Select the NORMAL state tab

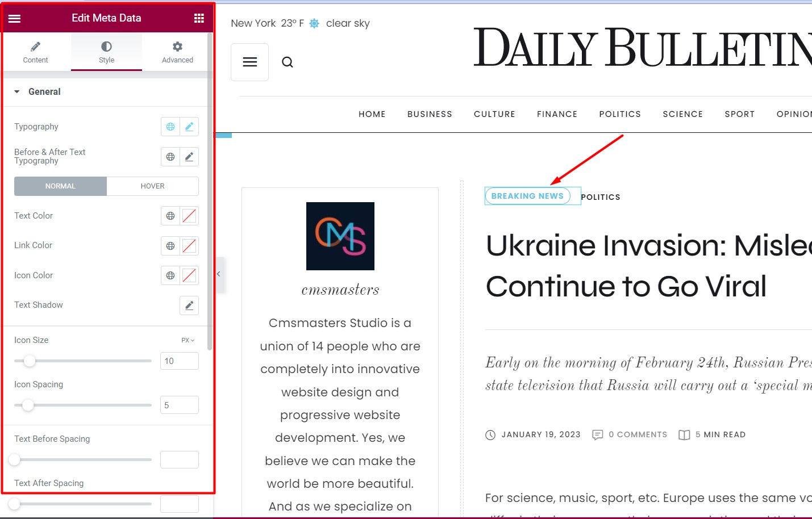[60, 186]
